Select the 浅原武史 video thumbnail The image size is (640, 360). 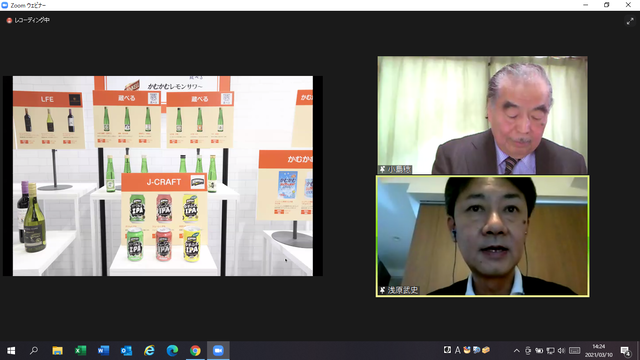[482, 236]
